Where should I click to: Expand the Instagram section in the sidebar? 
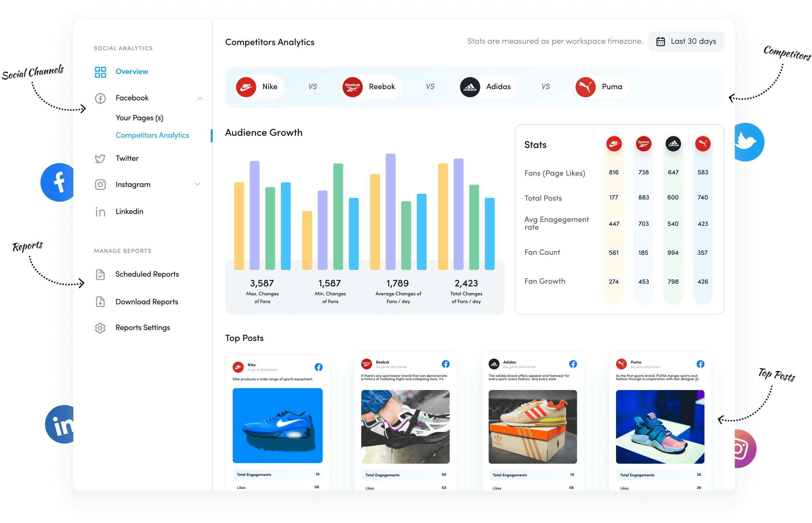198,184
